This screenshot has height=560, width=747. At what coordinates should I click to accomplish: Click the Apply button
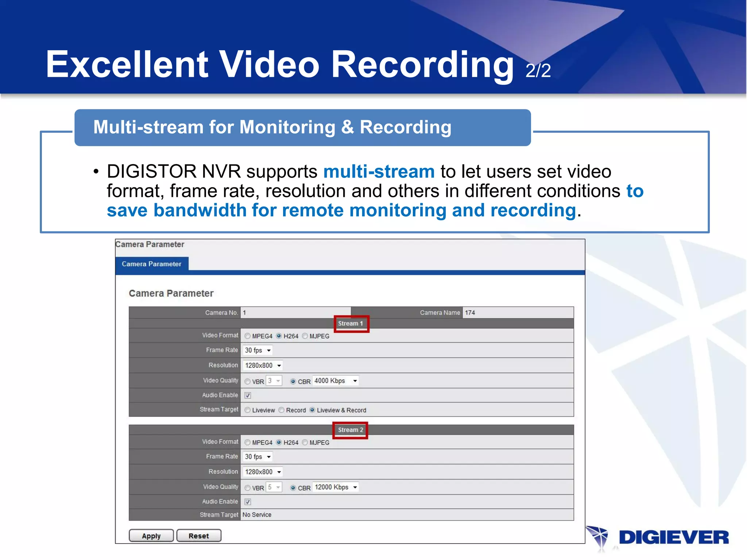click(151, 536)
